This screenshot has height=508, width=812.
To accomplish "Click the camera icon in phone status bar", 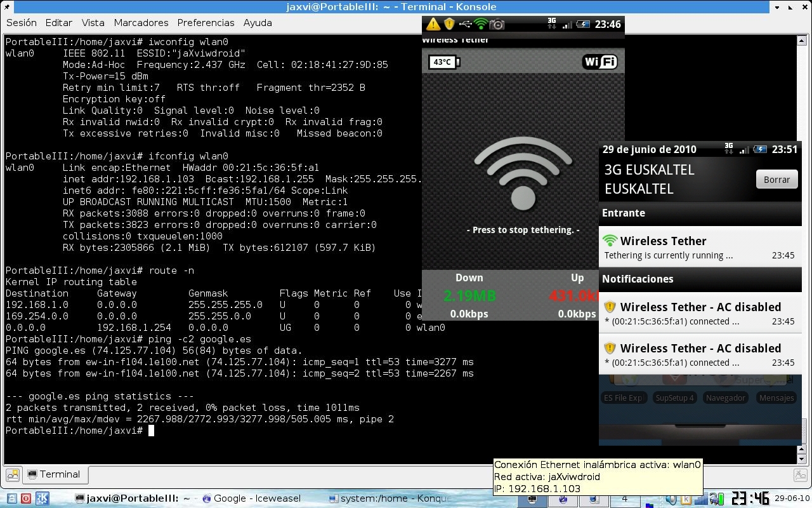I will click(497, 24).
